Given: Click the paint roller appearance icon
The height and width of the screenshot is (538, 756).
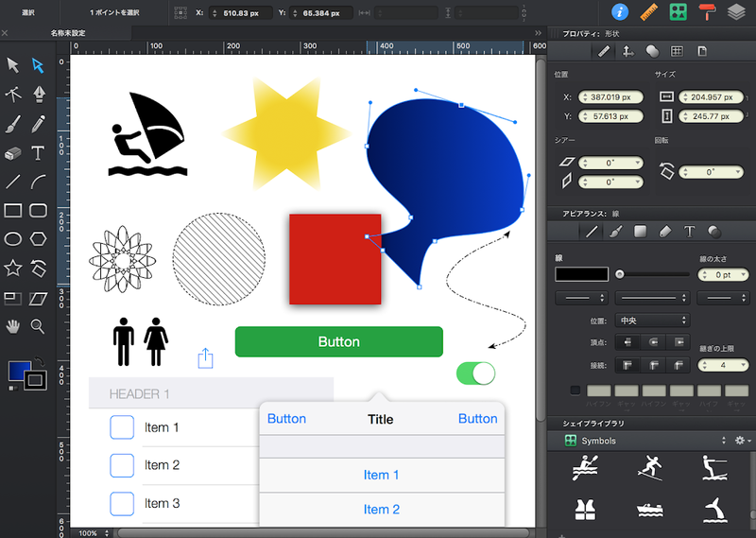Looking at the screenshot, I should click(707, 12).
